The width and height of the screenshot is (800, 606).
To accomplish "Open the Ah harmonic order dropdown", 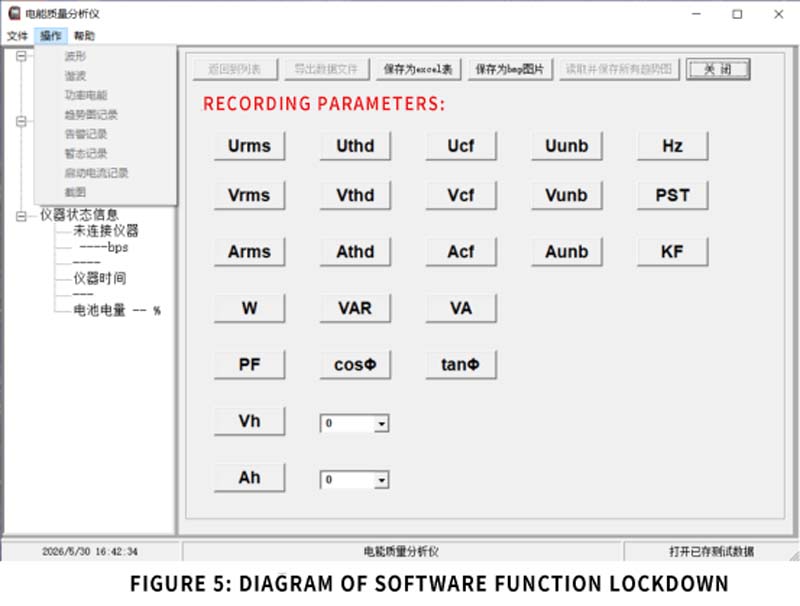I will pos(381,480).
